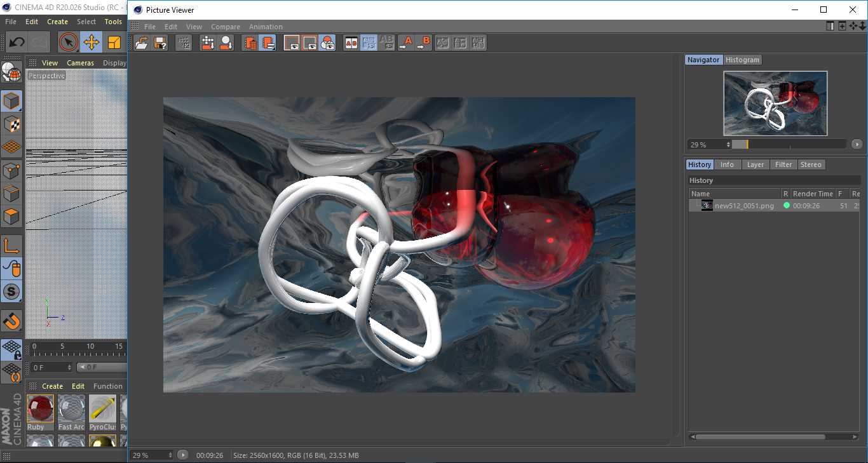Click the greyed AB icon in the compare group

tap(386, 43)
